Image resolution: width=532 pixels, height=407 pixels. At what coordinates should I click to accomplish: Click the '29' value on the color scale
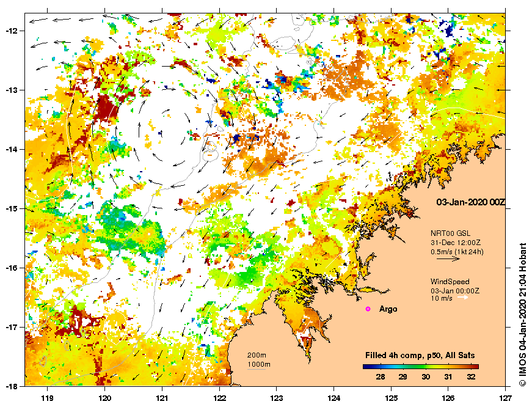(x=403, y=377)
